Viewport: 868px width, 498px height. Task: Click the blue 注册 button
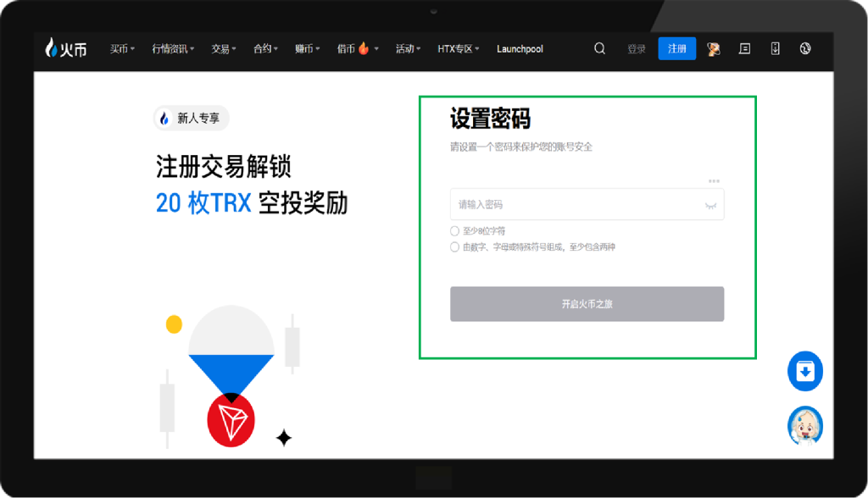point(676,49)
